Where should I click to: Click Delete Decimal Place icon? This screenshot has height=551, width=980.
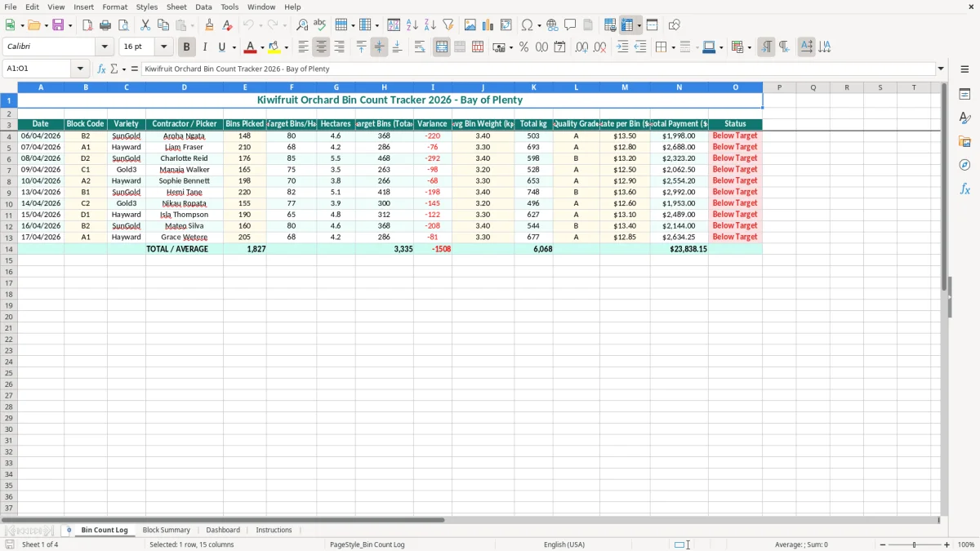pos(600,47)
